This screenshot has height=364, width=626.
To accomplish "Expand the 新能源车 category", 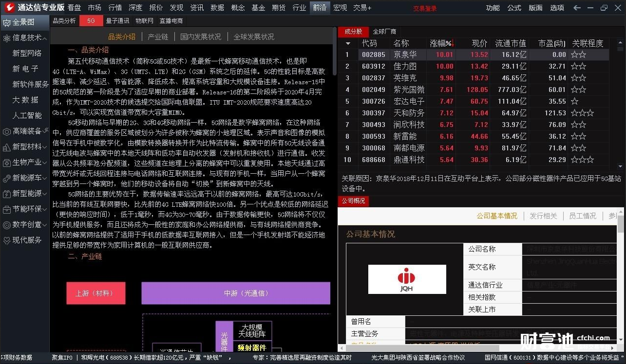I will (x=45, y=178).
